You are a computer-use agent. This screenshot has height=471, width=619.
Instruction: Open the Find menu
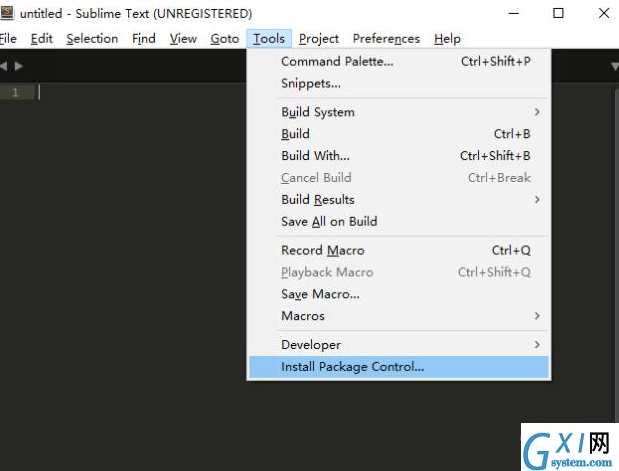click(x=144, y=39)
